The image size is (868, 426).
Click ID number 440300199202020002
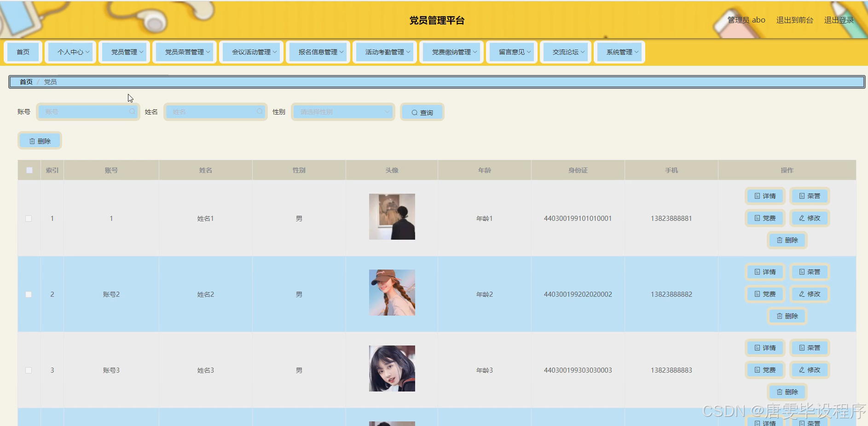[578, 294]
